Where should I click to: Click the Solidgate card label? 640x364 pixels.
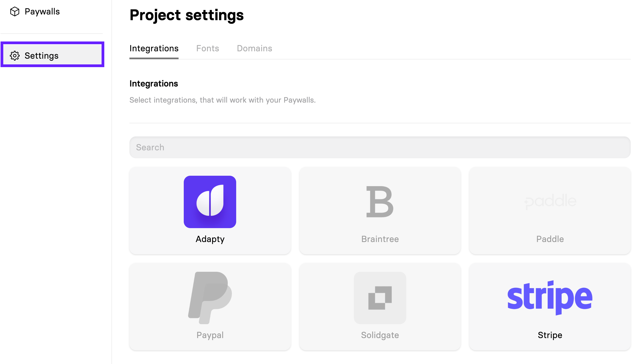point(380,335)
